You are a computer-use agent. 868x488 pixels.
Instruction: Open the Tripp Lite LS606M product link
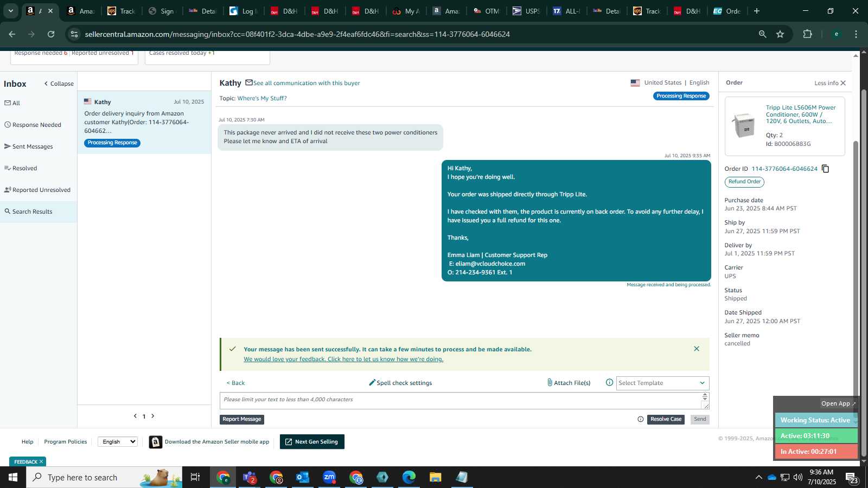click(801, 114)
